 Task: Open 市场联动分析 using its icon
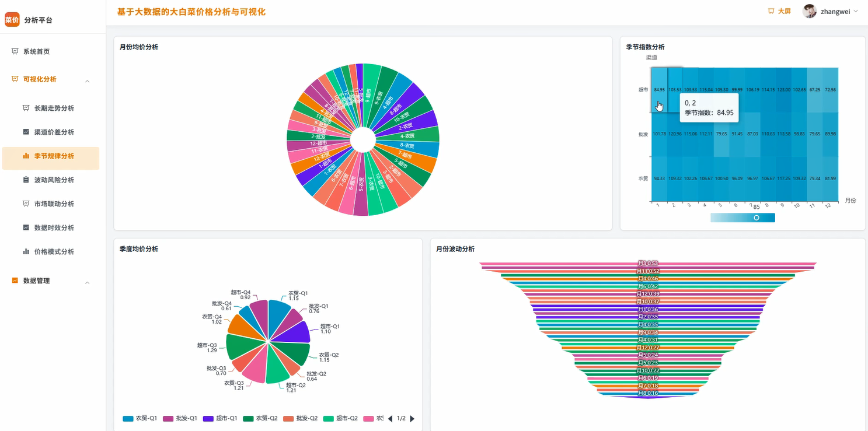(x=26, y=204)
